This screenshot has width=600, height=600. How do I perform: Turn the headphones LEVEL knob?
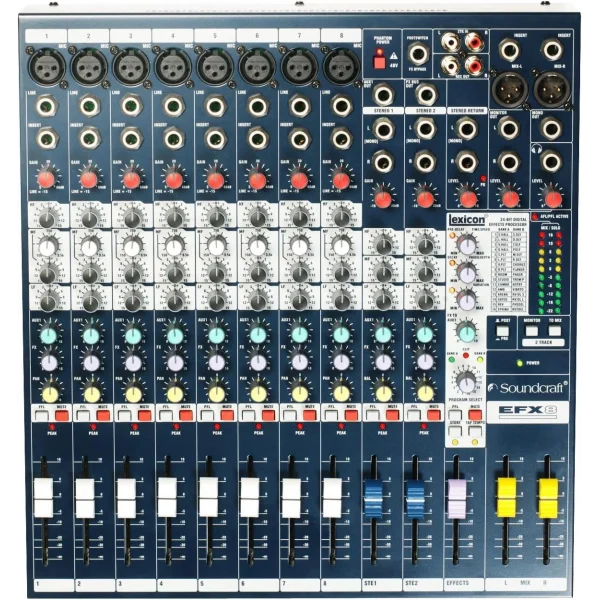click(553, 199)
